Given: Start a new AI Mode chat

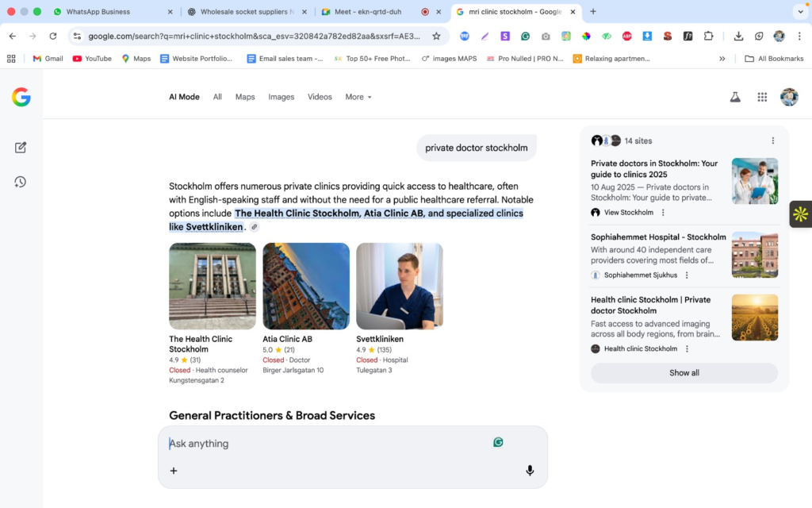Looking at the screenshot, I should [x=20, y=147].
